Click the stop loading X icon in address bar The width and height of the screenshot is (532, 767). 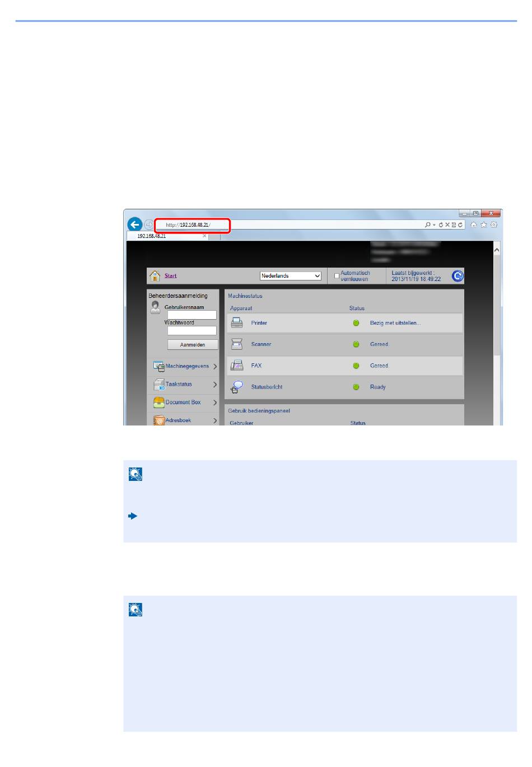pyautogui.click(x=447, y=225)
